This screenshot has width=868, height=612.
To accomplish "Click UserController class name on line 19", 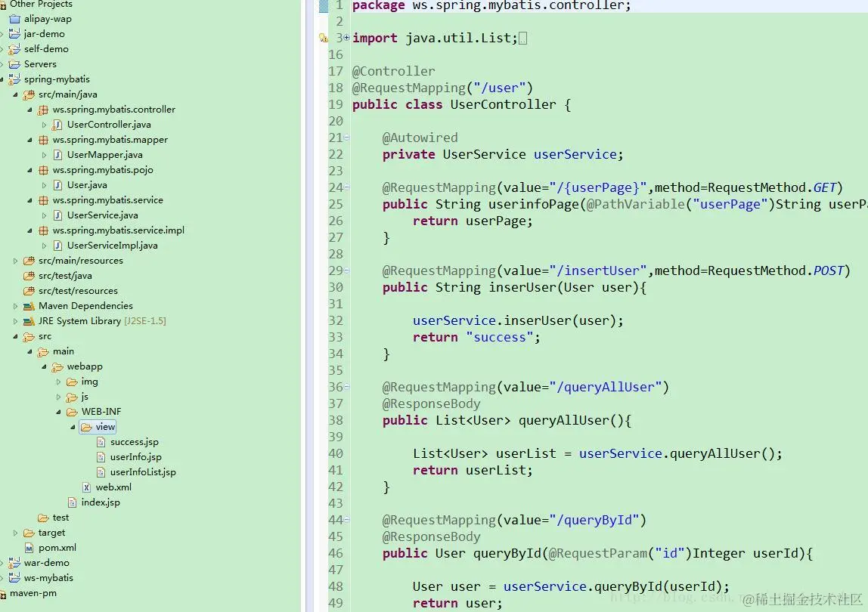I will [504, 104].
